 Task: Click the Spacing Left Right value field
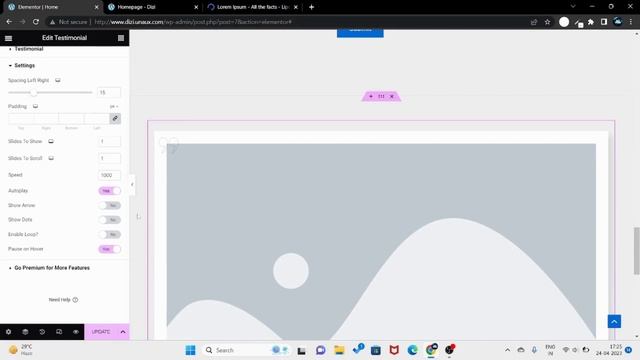click(109, 93)
